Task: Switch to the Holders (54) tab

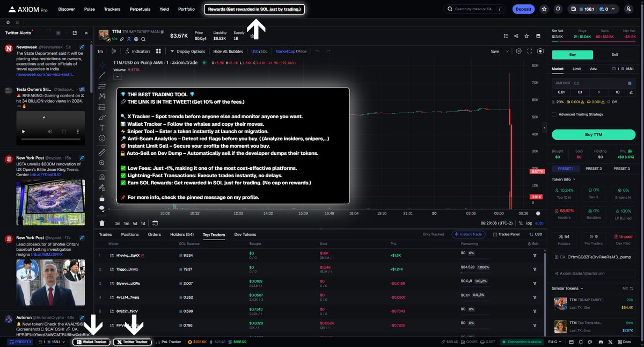Action: coord(182,234)
